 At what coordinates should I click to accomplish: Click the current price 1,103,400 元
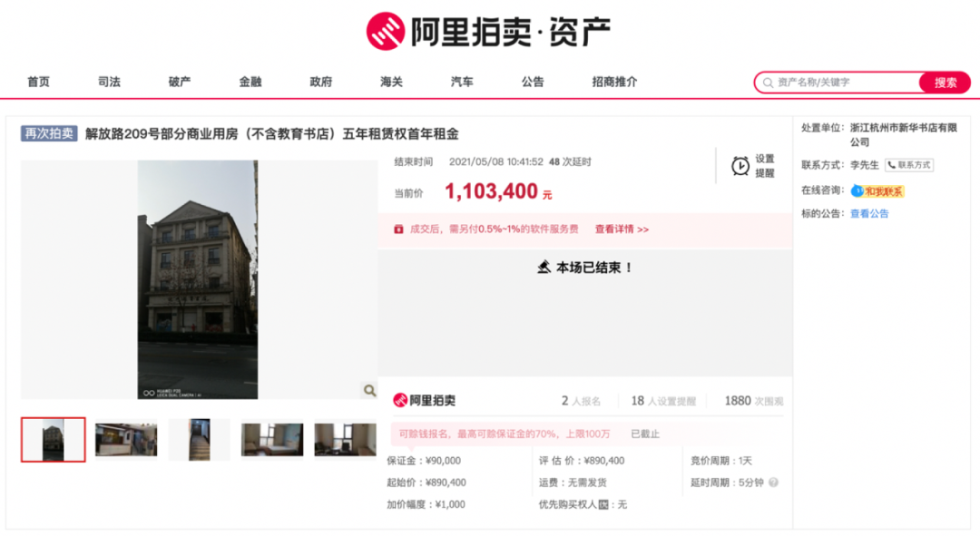coord(498,191)
